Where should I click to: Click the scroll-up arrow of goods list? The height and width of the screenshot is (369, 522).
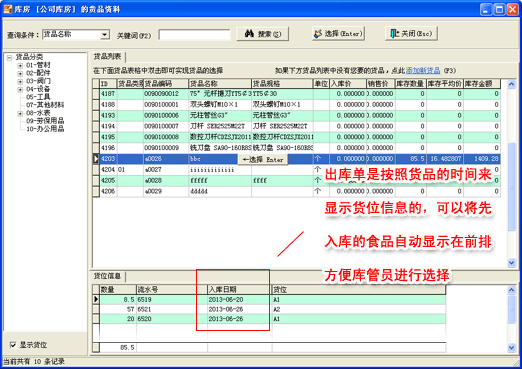point(512,85)
